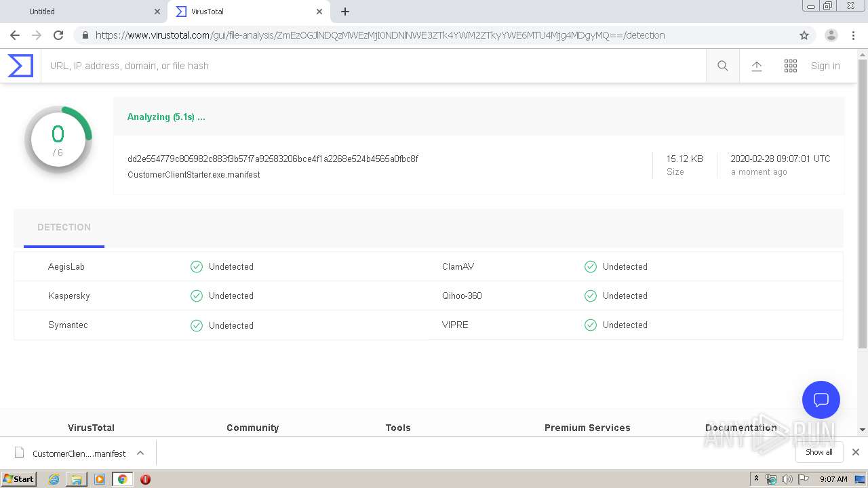Screen dimensions: 868x488
Task: Go forward in browser history
Action: coord(37,35)
